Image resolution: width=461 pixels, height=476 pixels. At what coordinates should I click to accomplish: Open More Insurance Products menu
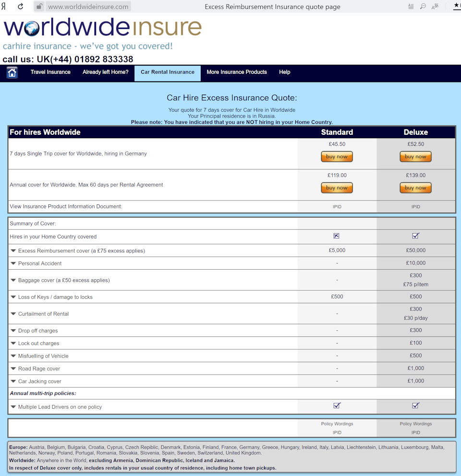[x=237, y=72]
